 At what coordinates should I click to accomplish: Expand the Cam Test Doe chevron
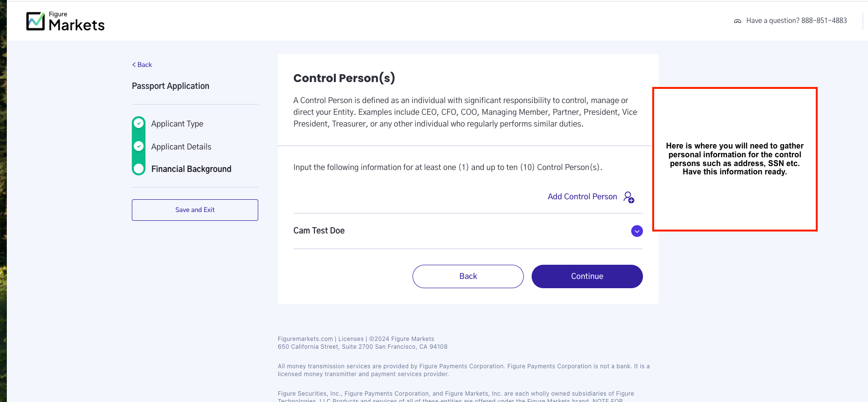pos(637,231)
